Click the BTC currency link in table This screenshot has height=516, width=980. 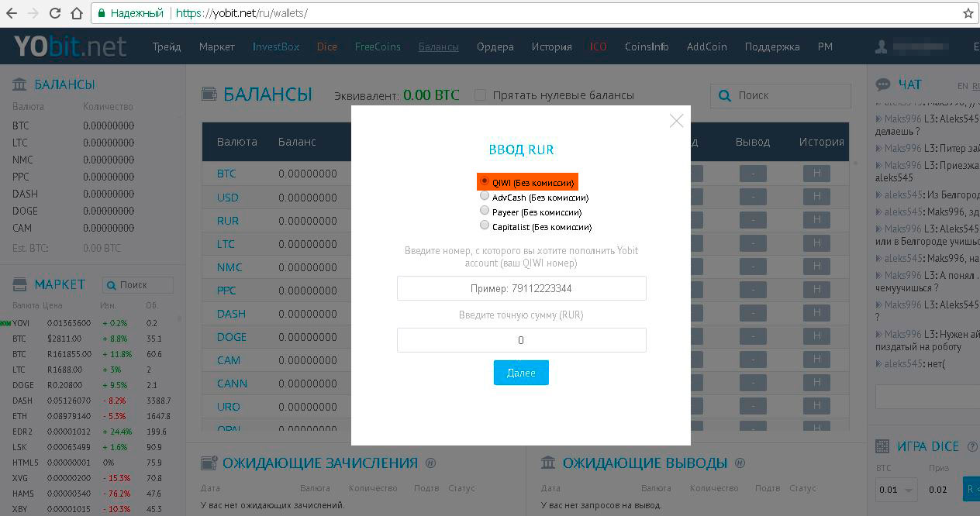[x=226, y=174]
